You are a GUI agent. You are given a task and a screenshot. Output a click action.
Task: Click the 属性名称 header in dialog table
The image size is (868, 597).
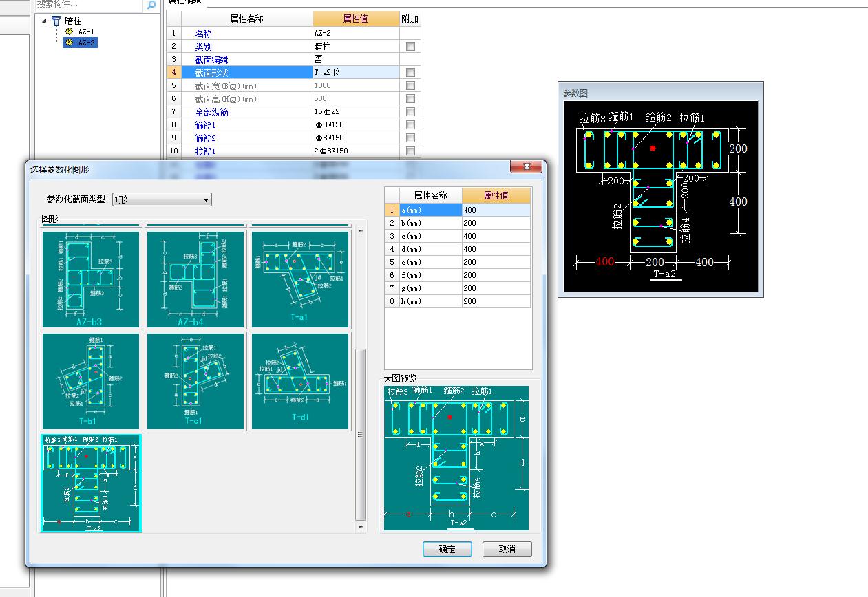pos(430,195)
